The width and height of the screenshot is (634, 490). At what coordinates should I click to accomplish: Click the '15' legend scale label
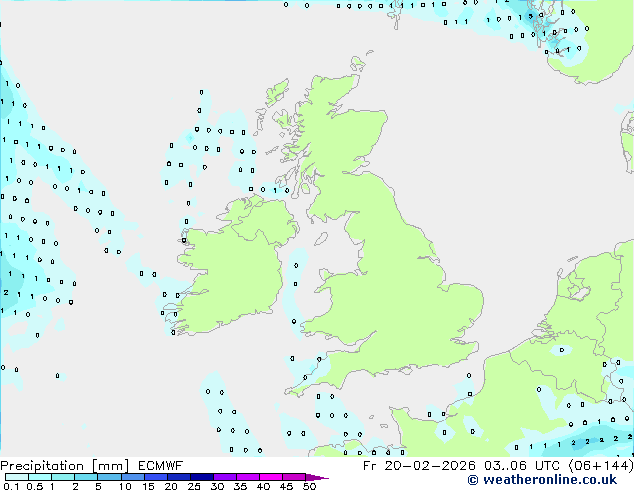148,486
